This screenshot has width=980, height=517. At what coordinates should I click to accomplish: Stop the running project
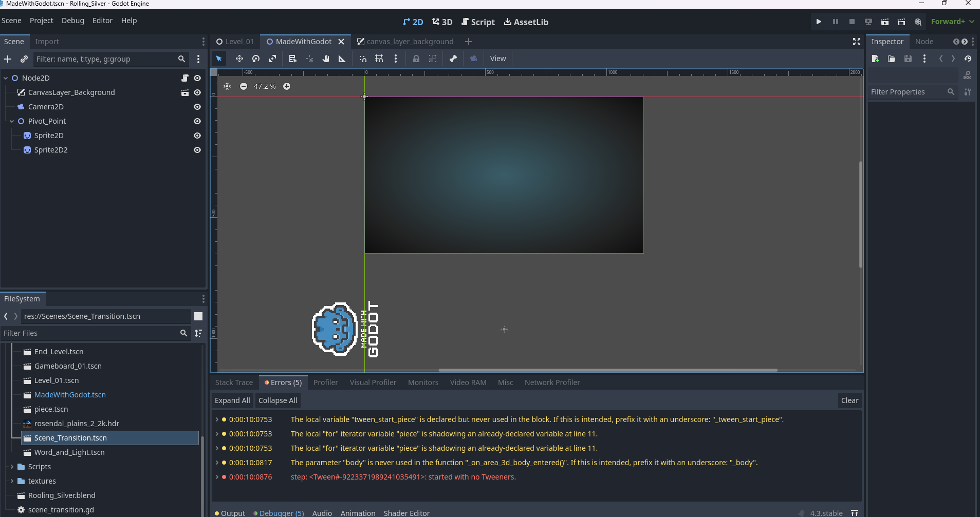852,22
